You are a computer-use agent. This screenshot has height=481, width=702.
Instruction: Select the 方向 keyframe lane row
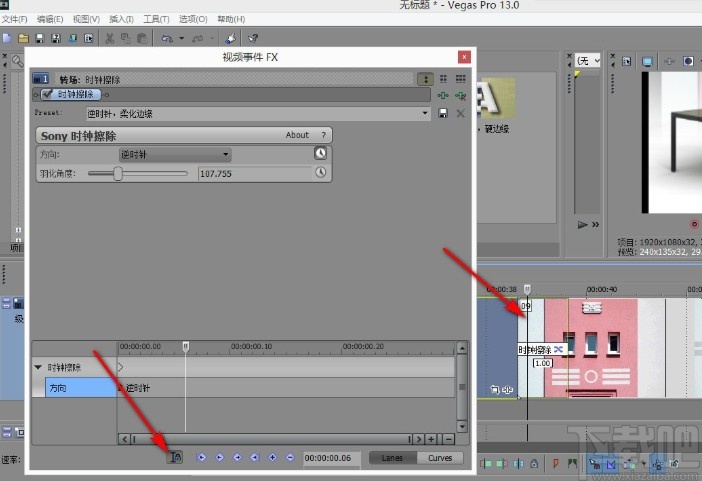pyautogui.click(x=81, y=387)
